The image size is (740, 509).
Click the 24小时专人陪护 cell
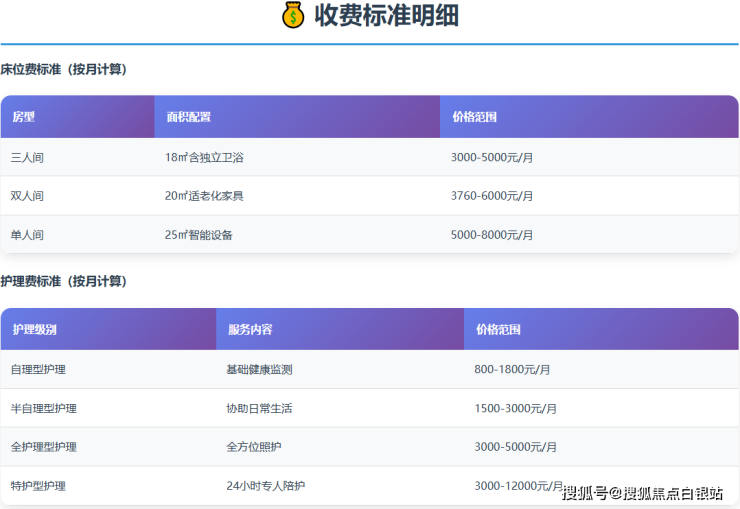tap(265, 486)
